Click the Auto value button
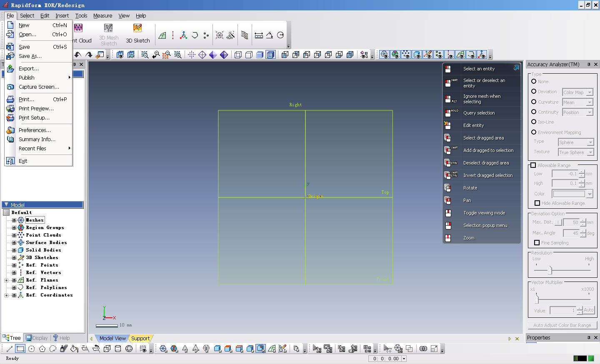The height and width of the screenshot is (364, 600). click(x=588, y=310)
